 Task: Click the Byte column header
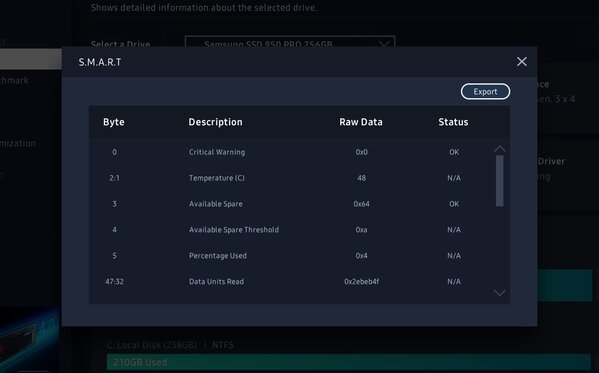click(114, 122)
